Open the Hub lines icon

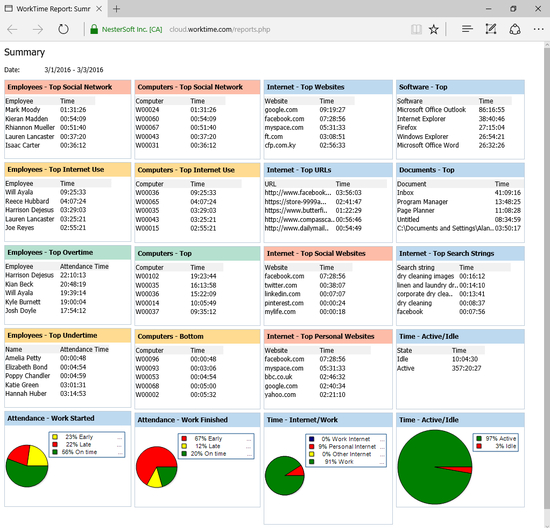tap(467, 29)
